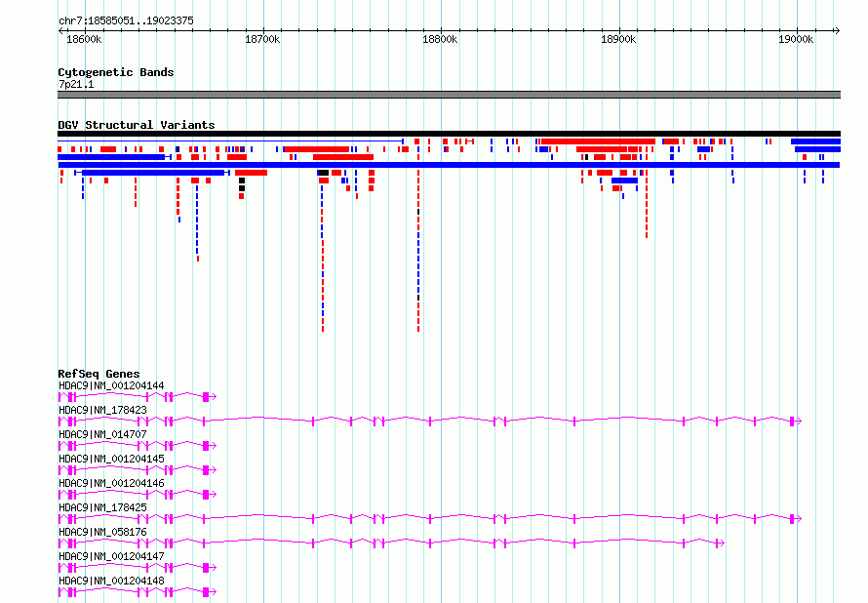Open the HDAC9|NM_001204147 gene label
Viewport: 868px width, 603px height.
click(x=111, y=556)
